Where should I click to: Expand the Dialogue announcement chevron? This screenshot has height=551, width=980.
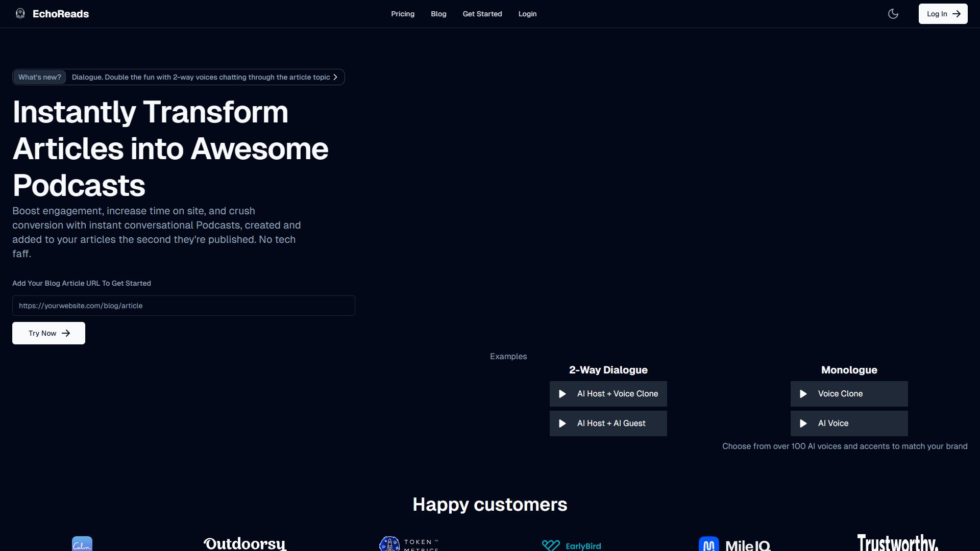point(335,77)
